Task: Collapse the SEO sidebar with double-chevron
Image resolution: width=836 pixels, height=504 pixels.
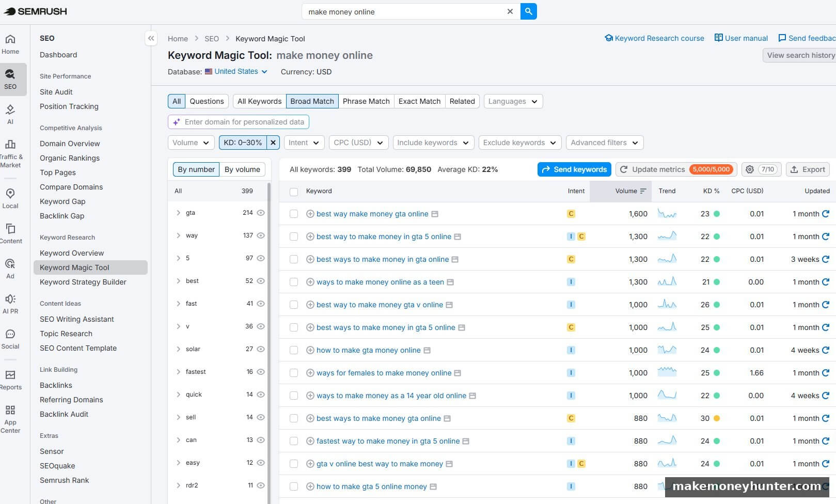Action: pos(151,38)
